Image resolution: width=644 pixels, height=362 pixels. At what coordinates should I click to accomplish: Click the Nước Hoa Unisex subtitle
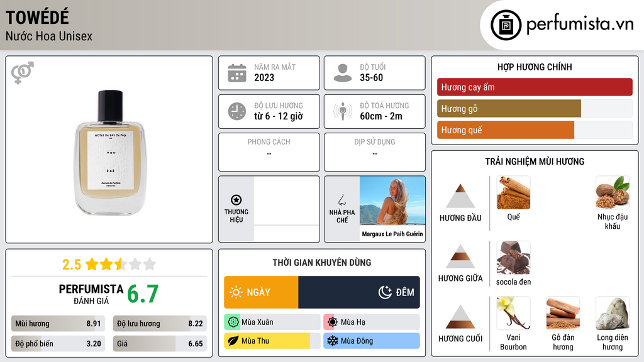(49, 36)
